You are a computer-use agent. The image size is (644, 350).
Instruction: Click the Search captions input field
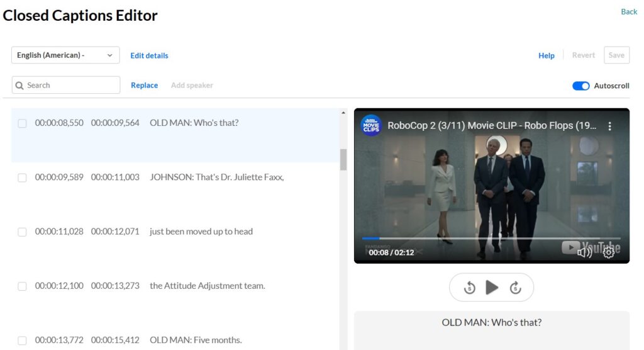tap(65, 85)
